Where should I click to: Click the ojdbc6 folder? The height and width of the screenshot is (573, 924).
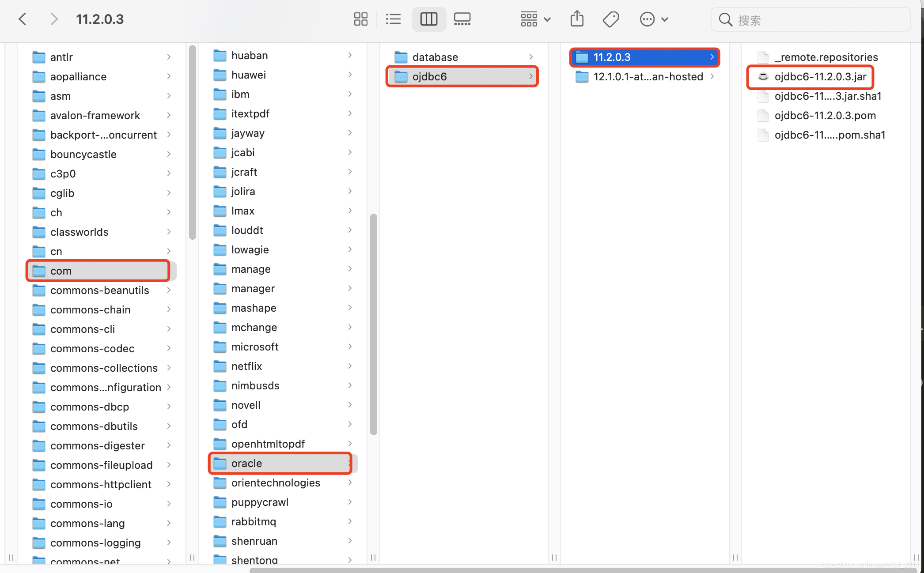click(x=462, y=76)
